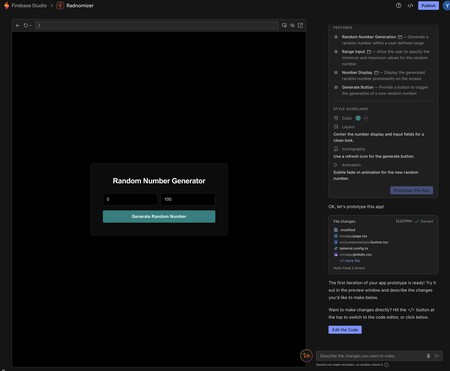450x371 pixels.
Task: Click the box icon after Range Input
Action: coord(369,52)
